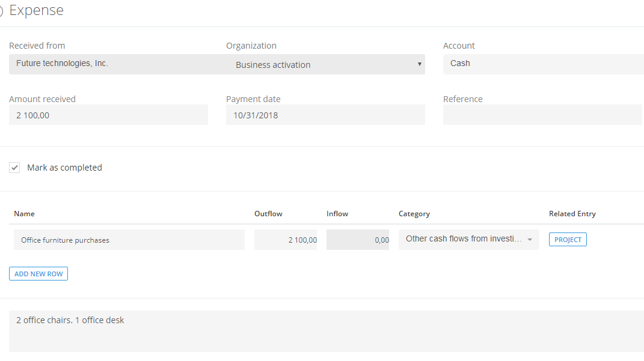Select the Expense radio button
The image size is (644, 361).
click(1, 11)
